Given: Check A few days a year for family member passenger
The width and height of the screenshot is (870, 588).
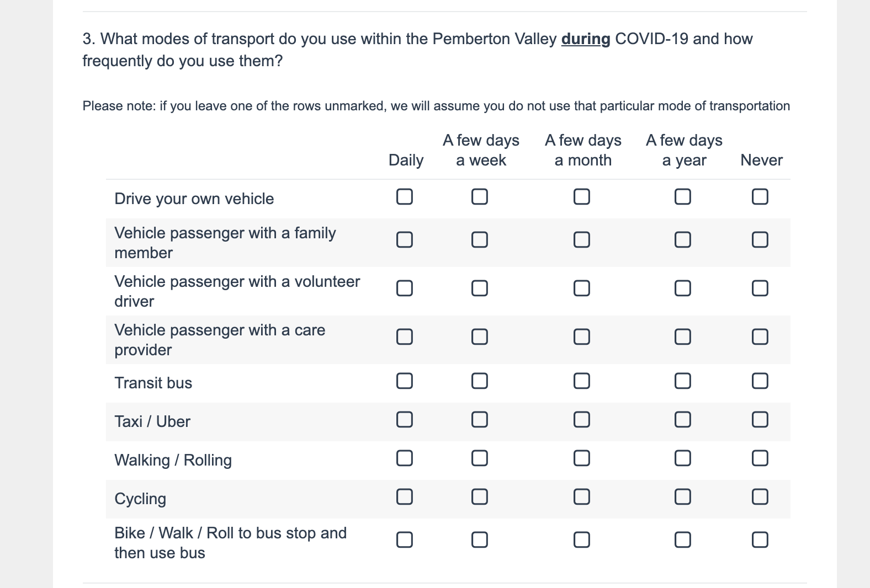Looking at the screenshot, I should (x=683, y=240).
